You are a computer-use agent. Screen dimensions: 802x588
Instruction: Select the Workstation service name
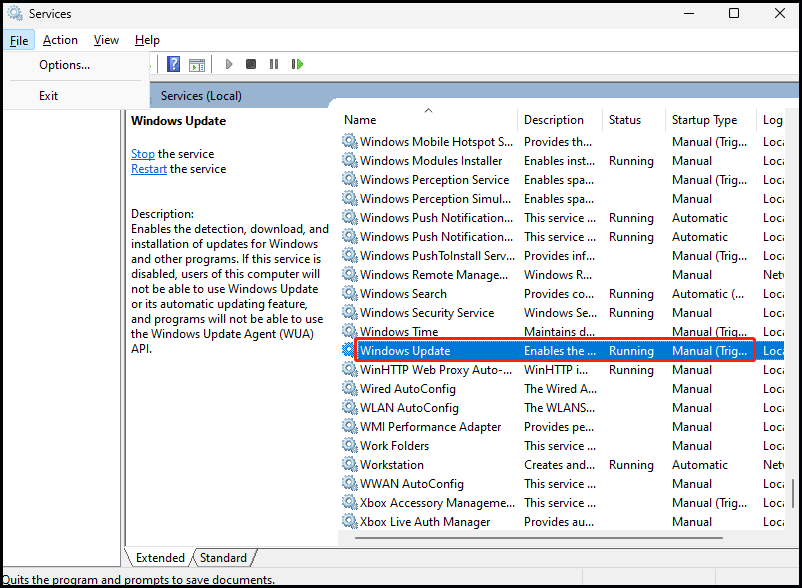(x=392, y=465)
